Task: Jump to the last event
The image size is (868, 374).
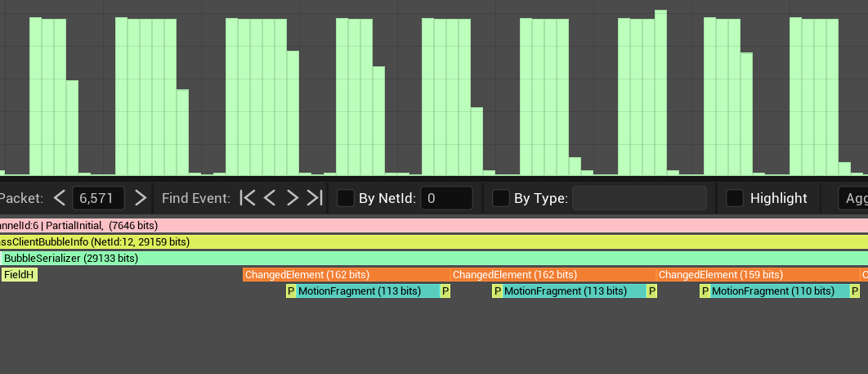Action: tap(315, 198)
